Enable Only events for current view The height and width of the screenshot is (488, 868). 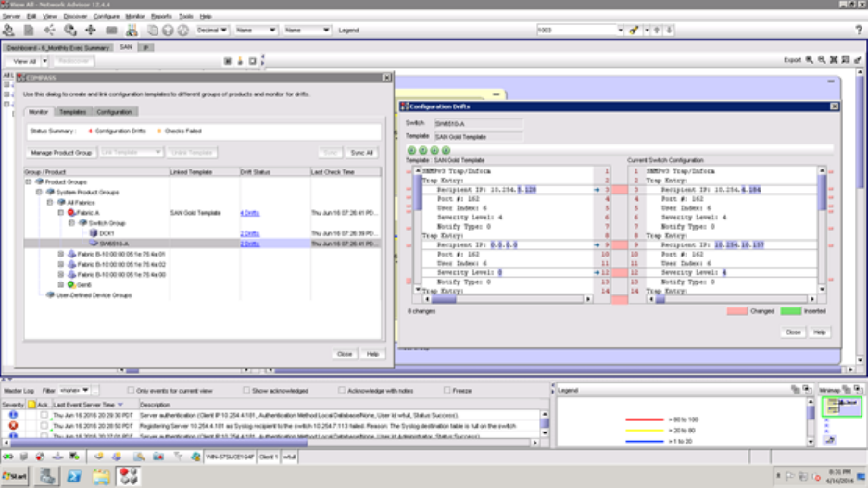pyautogui.click(x=131, y=391)
